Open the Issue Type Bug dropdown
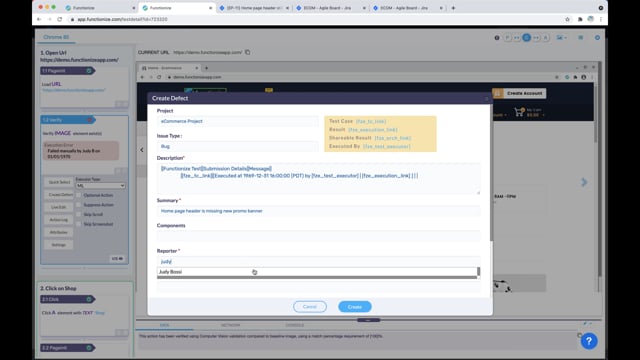Viewport: 640px width, 360px height. click(x=238, y=146)
